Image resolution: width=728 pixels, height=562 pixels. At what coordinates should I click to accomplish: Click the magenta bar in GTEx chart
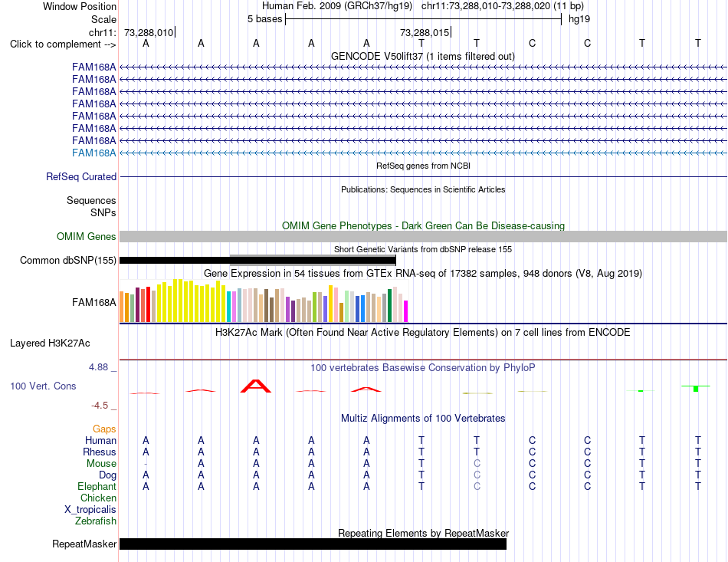(405, 311)
